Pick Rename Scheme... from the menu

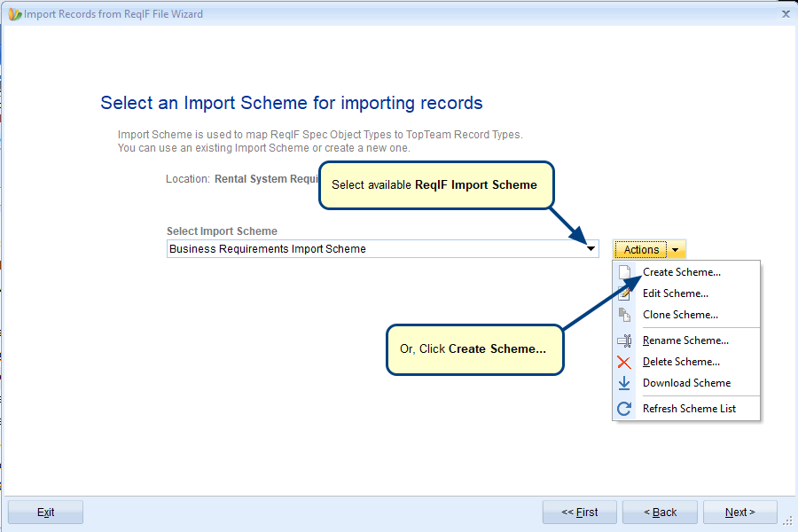pyautogui.click(x=686, y=340)
